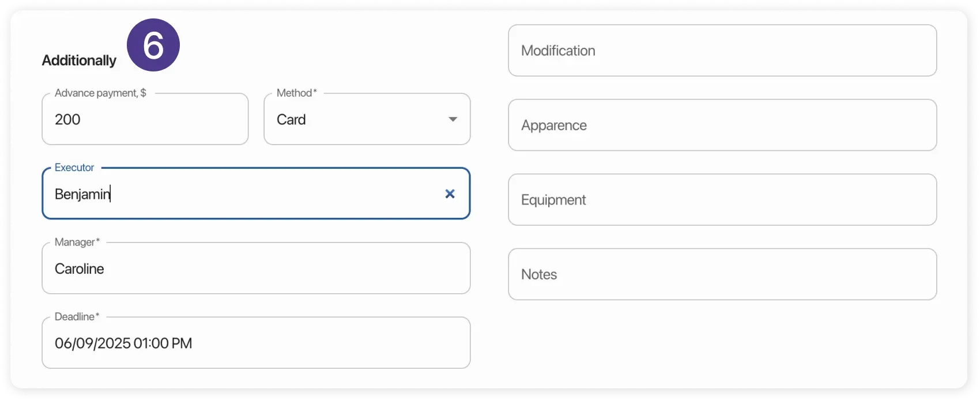Click the 200 value in Advance payment

coord(67,120)
